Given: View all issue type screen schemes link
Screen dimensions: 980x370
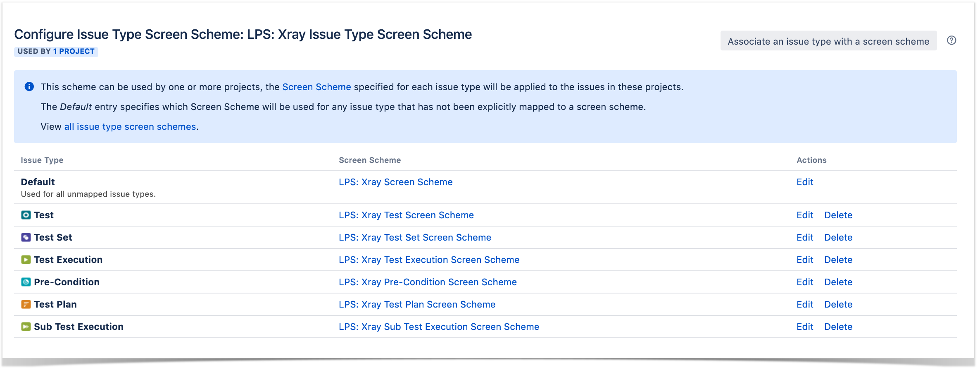Looking at the screenshot, I should tap(130, 127).
